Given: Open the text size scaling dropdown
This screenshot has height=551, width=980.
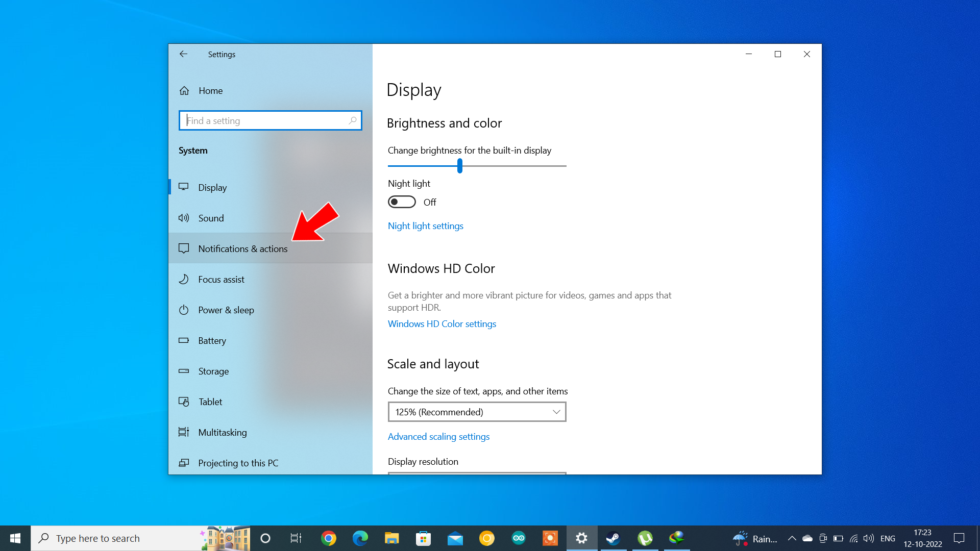Looking at the screenshot, I should pos(477,412).
